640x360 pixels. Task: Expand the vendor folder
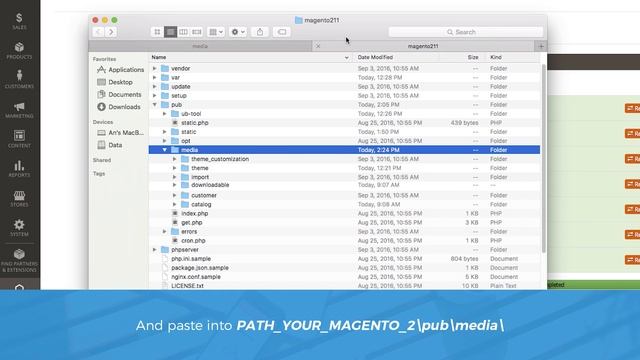(155, 68)
